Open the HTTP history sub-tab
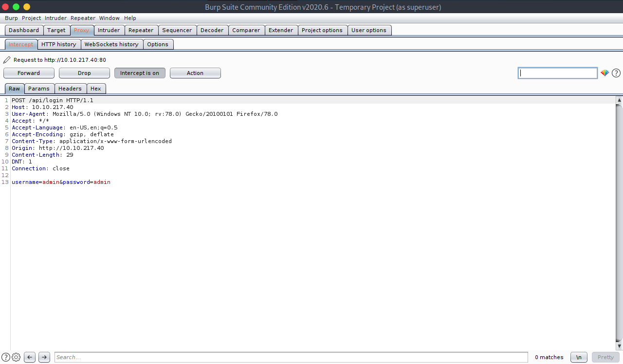The width and height of the screenshot is (623, 364). pyautogui.click(x=59, y=44)
